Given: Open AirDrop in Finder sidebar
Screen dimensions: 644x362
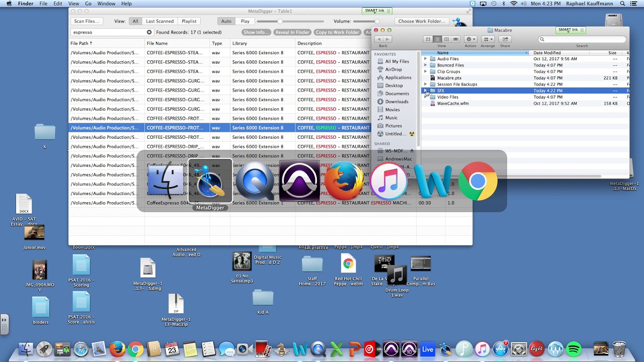Looking at the screenshot, I should (x=393, y=69).
